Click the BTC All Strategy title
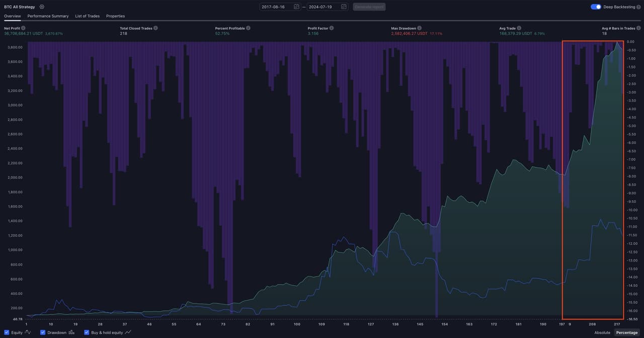 coord(20,7)
